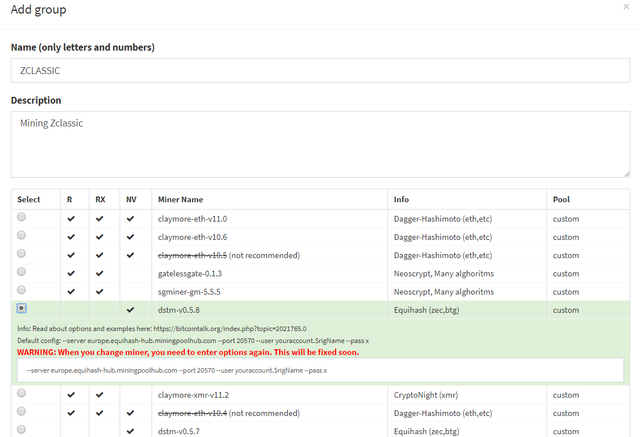Select the claymore-xmr-v11.2 radio button

[21, 393]
